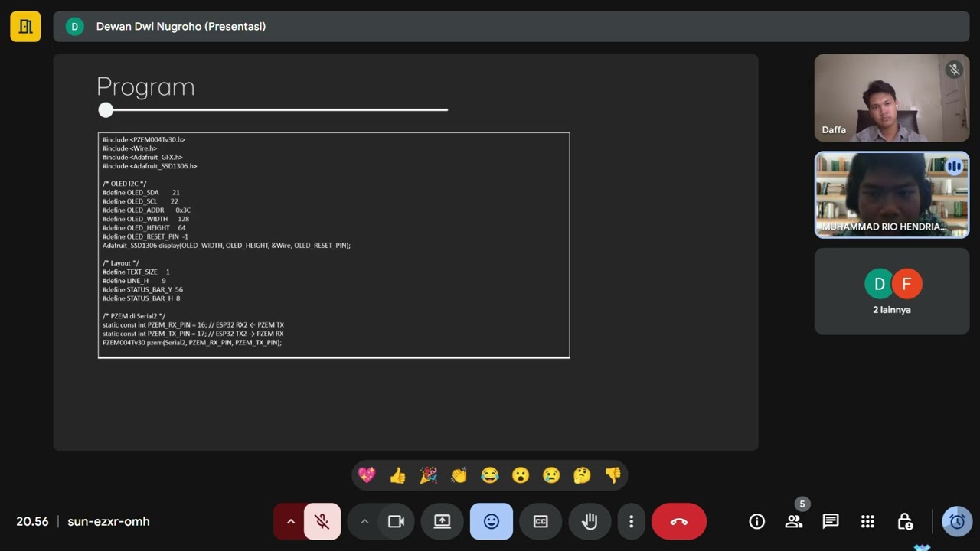Send the party popper reaction

point(429,475)
